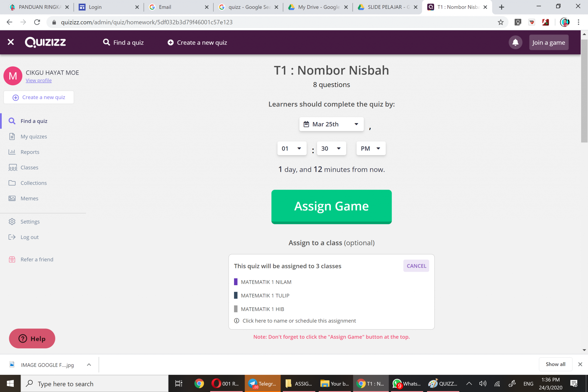Open the Help chat bubble

tap(32, 339)
